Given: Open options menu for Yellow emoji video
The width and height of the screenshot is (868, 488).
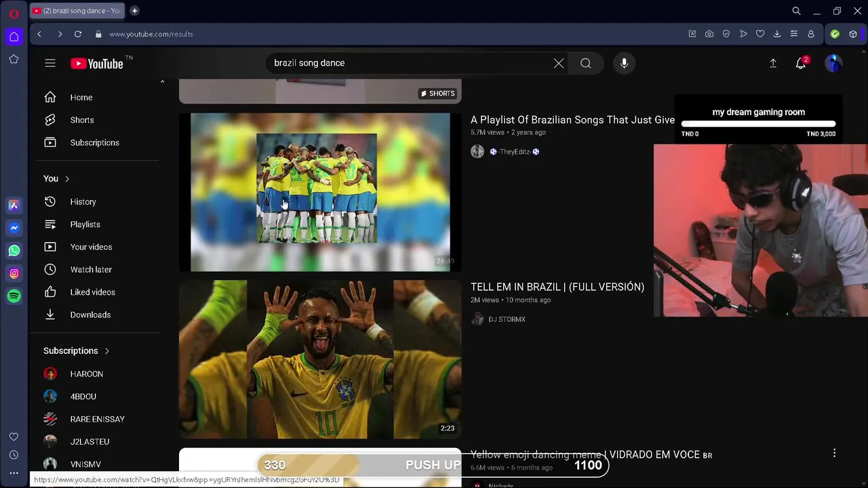Looking at the screenshot, I should click(x=834, y=453).
